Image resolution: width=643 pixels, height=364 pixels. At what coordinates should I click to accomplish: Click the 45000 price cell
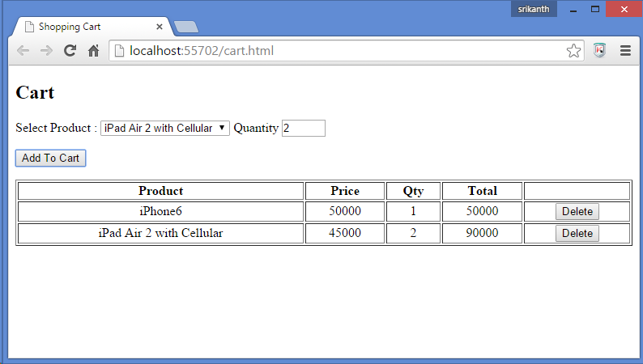[x=345, y=233]
